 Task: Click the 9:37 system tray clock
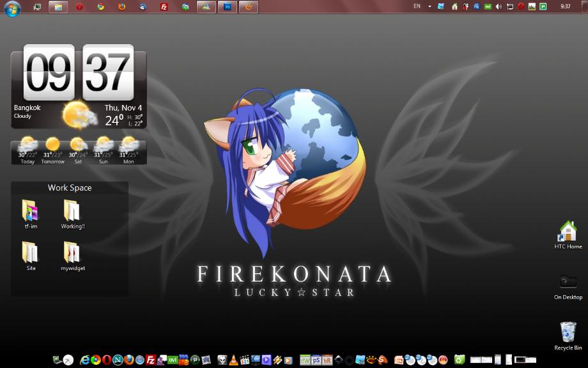pyautogui.click(x=565, y=6)
